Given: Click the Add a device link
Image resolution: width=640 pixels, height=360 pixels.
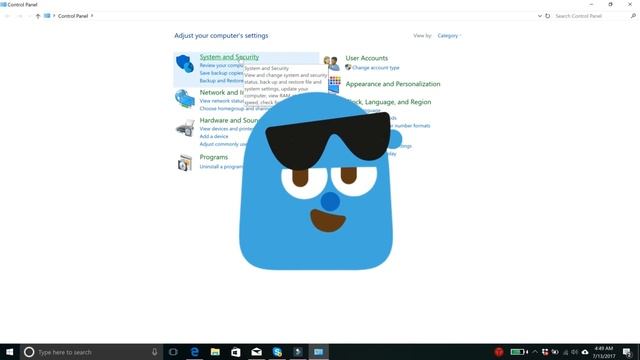Looking at the screenshot, I should click(213, 136).
